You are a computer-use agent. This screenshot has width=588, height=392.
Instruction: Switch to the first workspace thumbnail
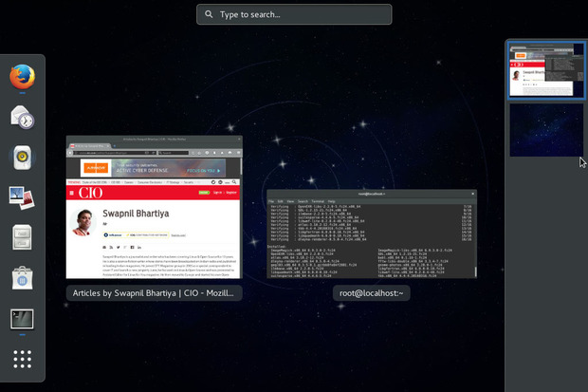(x=546, y=70)
